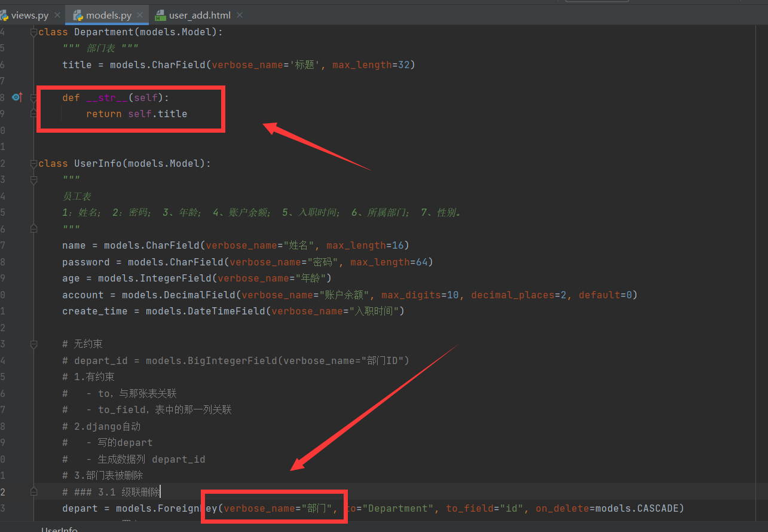Click the 部门表 docstring text
This screenshot has width=768, height=532.
click(100, 48)
